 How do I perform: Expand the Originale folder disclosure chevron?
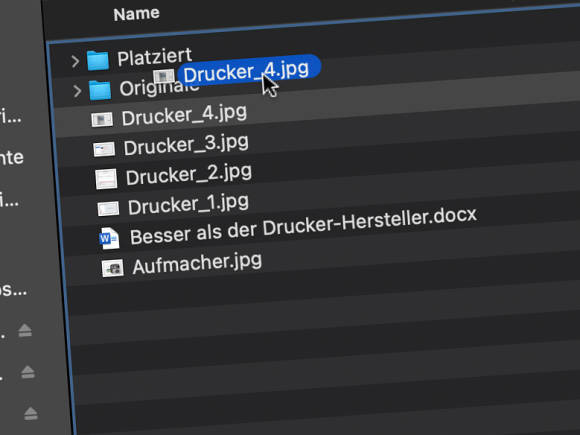[x=77, y=91]
